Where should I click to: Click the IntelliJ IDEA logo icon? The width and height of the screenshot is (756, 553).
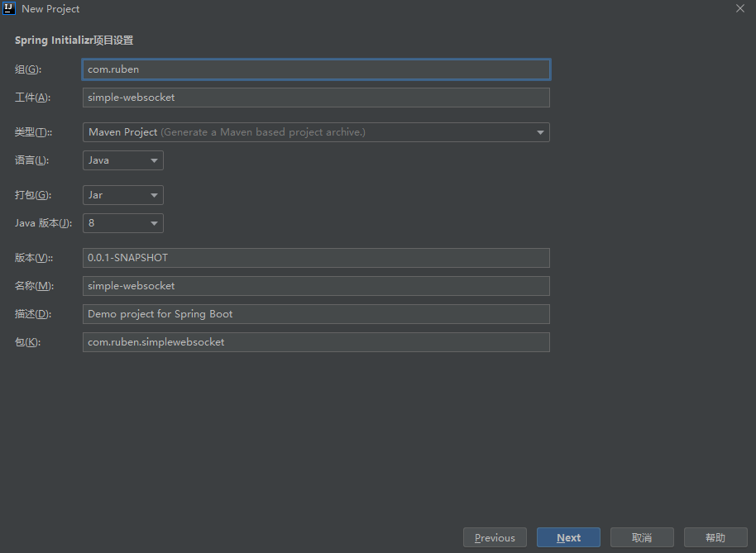[10, 8]
